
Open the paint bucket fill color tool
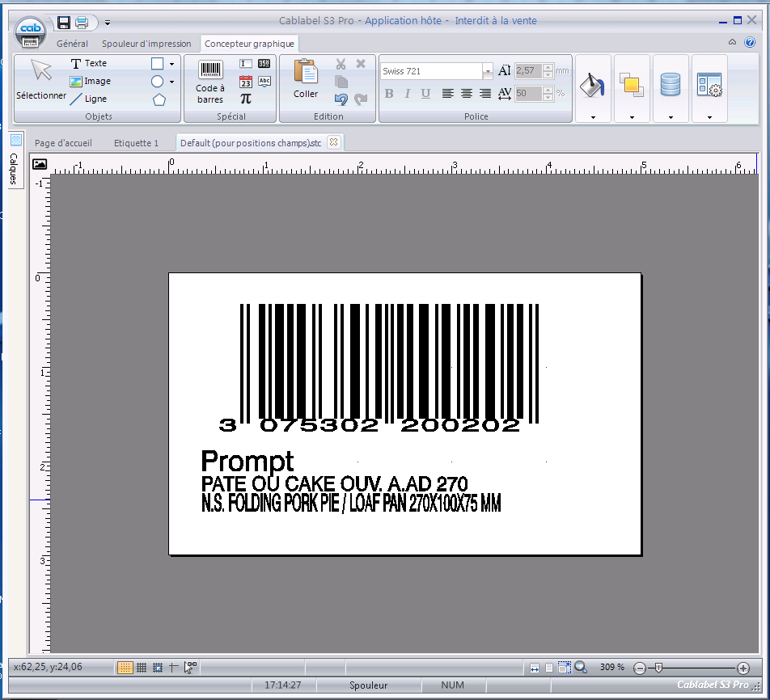click(x=592, y=86)
